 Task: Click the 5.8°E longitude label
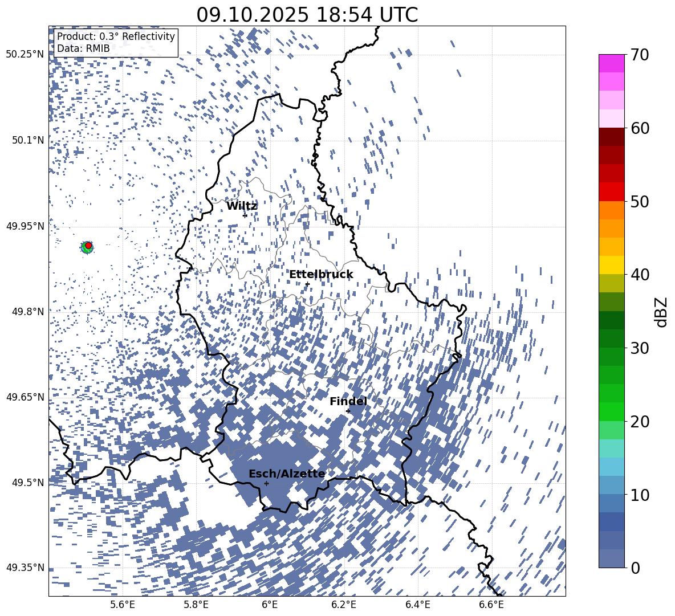coord(196,605)
